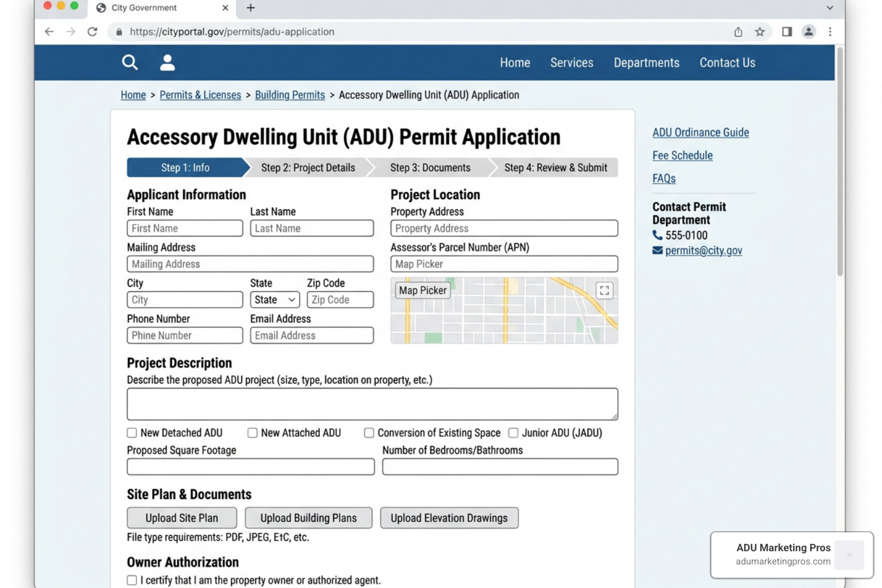Click the share icon in address bar
The width and height of the screenshot is (882, 588).
point(738,32)
